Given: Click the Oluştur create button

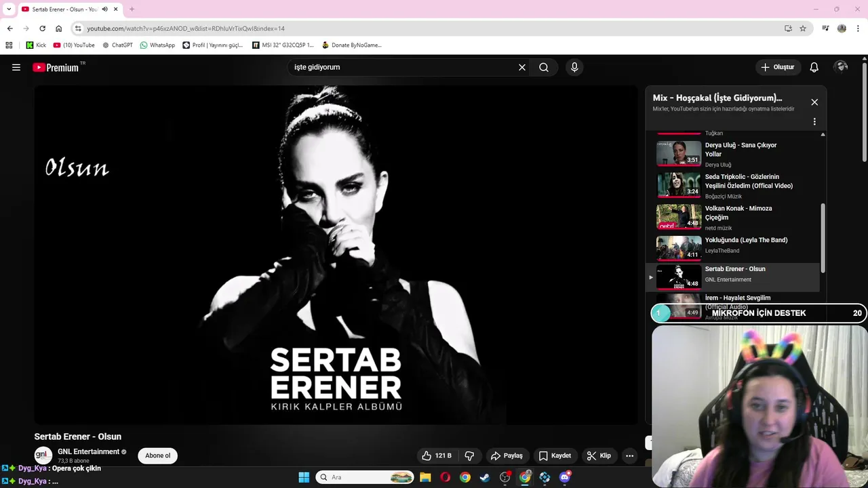Looking at the screenshot, I should [778, 67].
